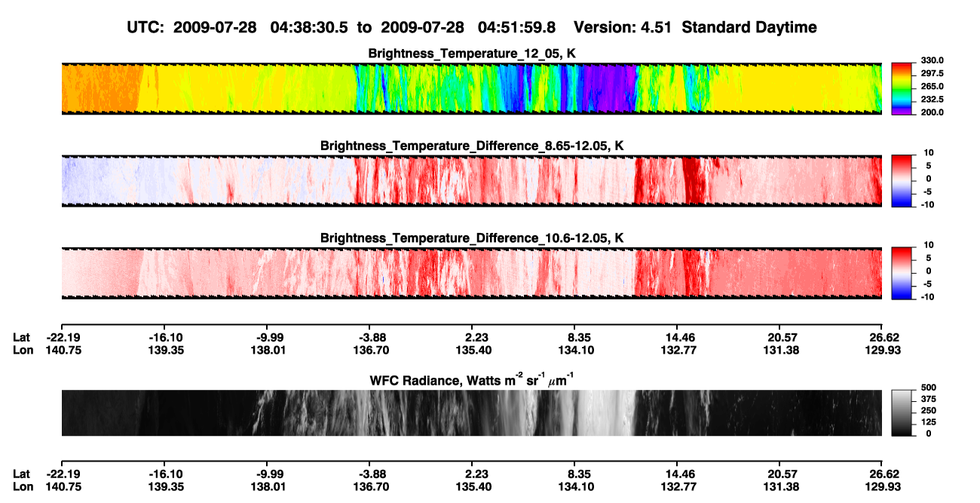Viewport: 980px width, 503px height.
Task: Click the '10' tick on the 8.65-12.05 color bar
Action: tap(927, 153)
